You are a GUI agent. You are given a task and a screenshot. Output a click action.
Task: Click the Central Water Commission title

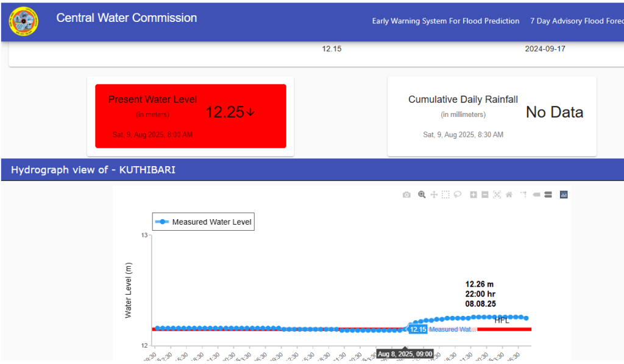click(x=127, y=18)
